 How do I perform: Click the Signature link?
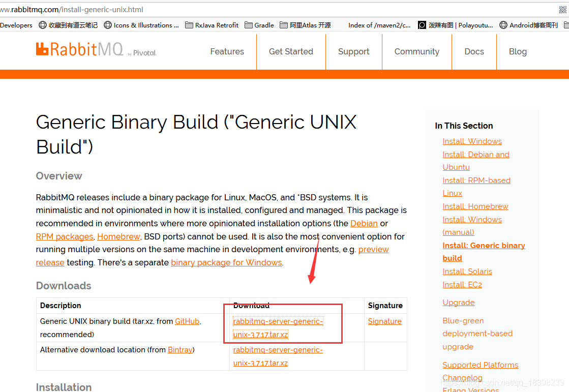click(384, 321)
